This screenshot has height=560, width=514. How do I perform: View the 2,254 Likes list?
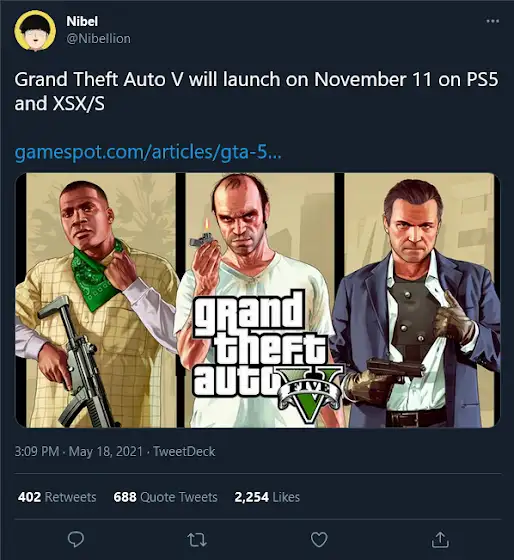tap(267, 497)
